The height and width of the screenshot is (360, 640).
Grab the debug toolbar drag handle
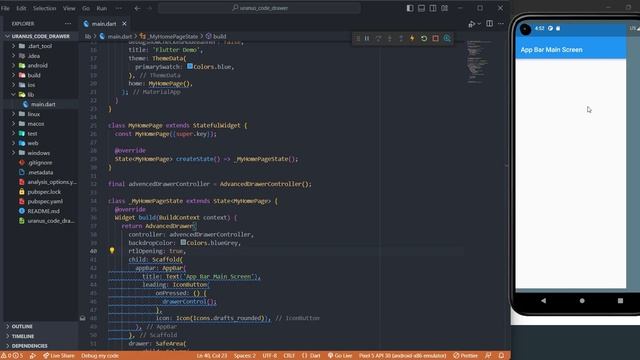point(357,38)
